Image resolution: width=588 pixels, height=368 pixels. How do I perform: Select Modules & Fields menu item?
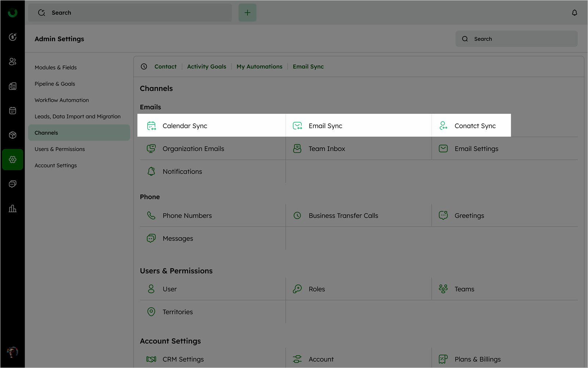tap(79, 67)
